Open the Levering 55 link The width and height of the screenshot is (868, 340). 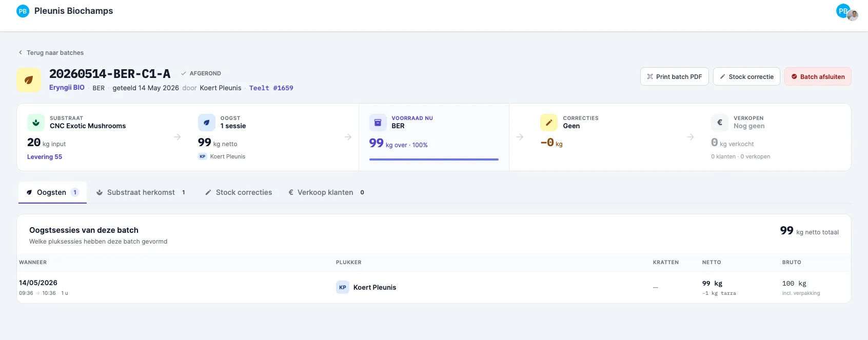(x=45, y=157)
